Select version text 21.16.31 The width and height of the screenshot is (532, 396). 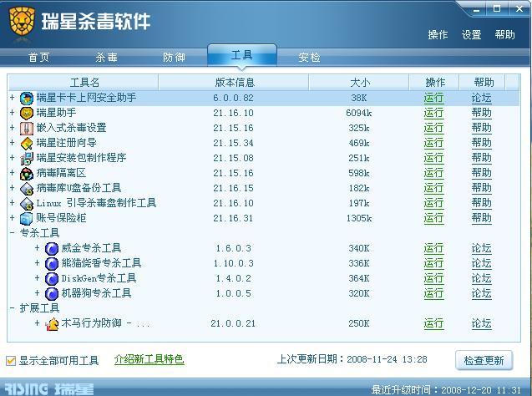pos(233,218)
